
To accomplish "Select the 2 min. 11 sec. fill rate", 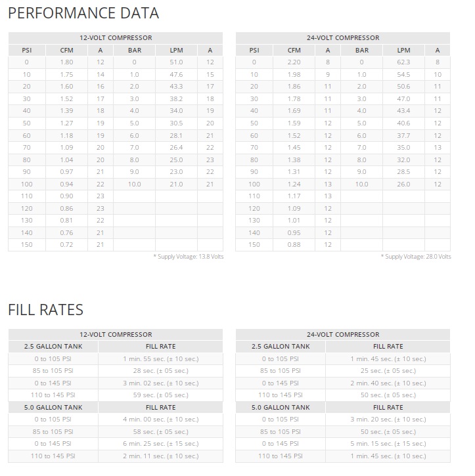I will click(160, 456).
